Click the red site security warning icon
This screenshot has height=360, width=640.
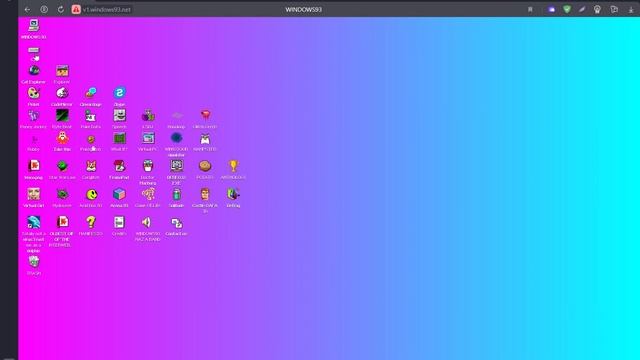(76, 9)
